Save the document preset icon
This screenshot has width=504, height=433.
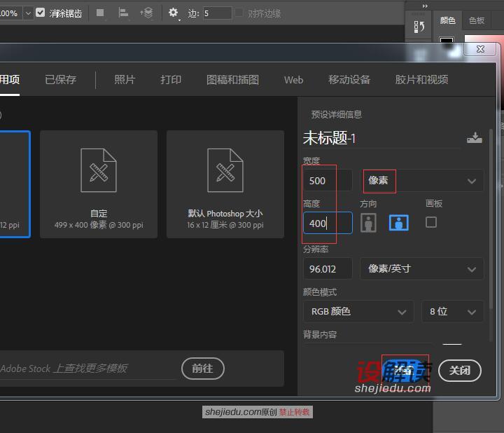[475, 138]
